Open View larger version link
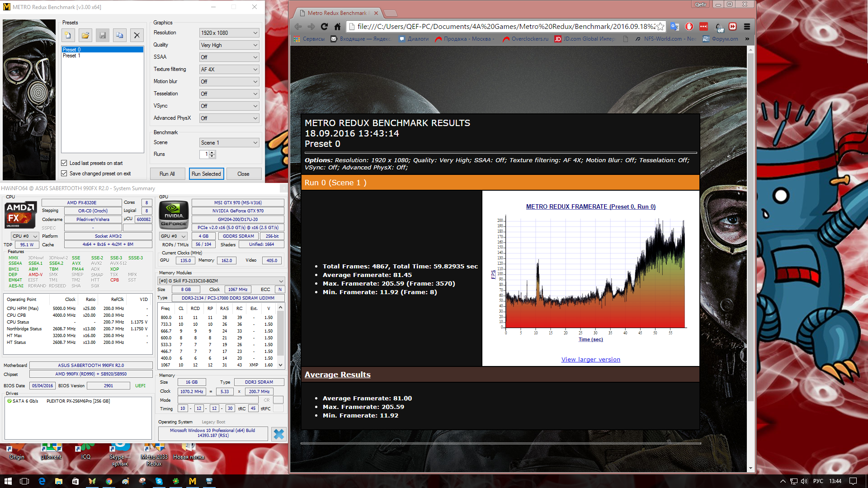 click(x=590, y=360)
